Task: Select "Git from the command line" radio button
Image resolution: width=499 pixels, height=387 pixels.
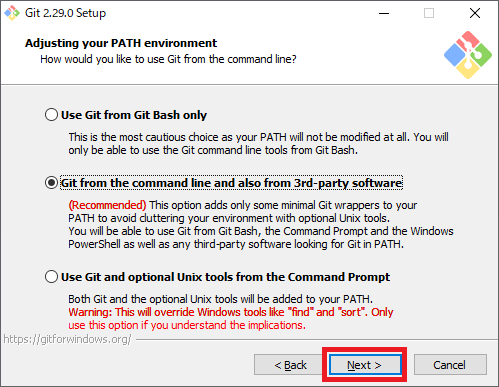Action: pyautogui.click(x=51, y=183)
